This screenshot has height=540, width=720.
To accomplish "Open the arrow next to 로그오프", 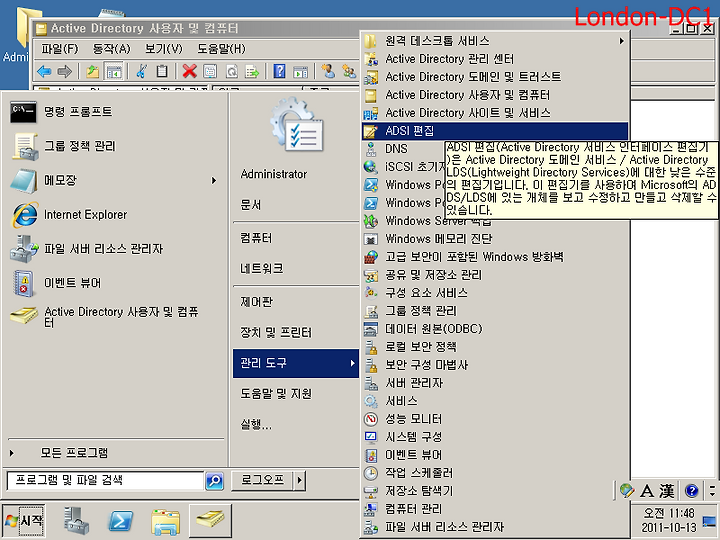I will (x=299, y=481).
